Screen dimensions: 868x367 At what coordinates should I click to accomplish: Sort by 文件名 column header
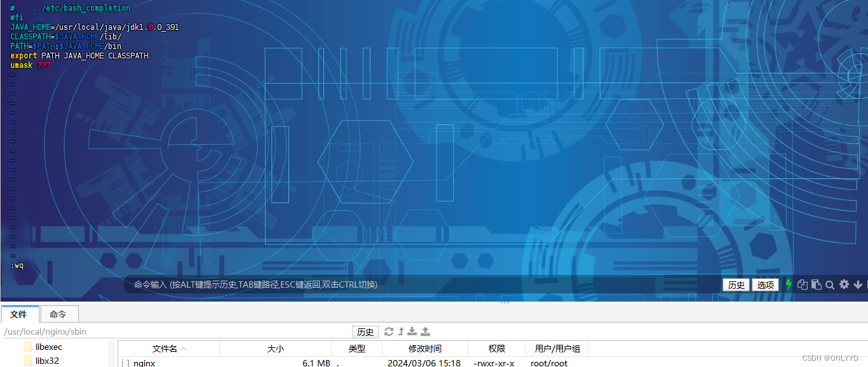pos(169,349)
